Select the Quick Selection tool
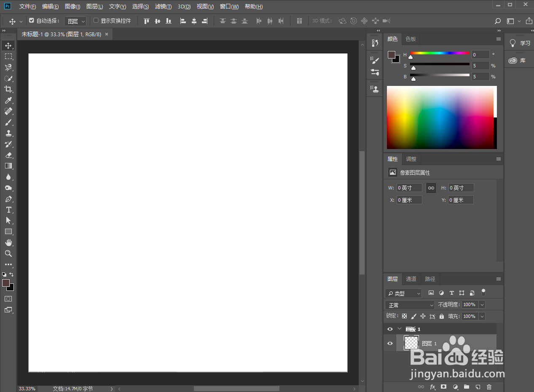This screenshot has height=392, width=534. click(x=8, y=78)
